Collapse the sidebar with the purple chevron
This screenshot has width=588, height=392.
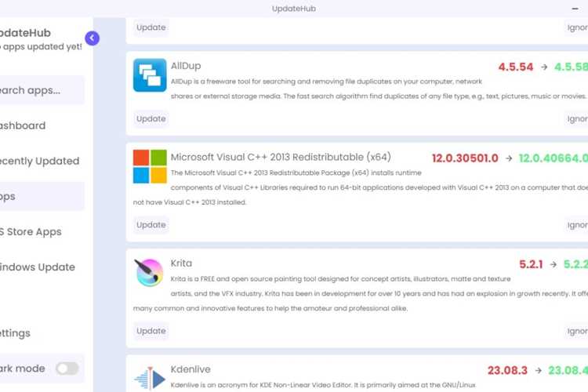[92, 38]
